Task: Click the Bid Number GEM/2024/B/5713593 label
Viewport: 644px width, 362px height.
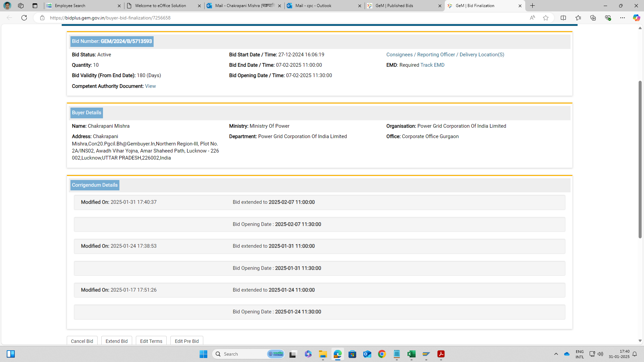Action: click(x=112, y=41)
